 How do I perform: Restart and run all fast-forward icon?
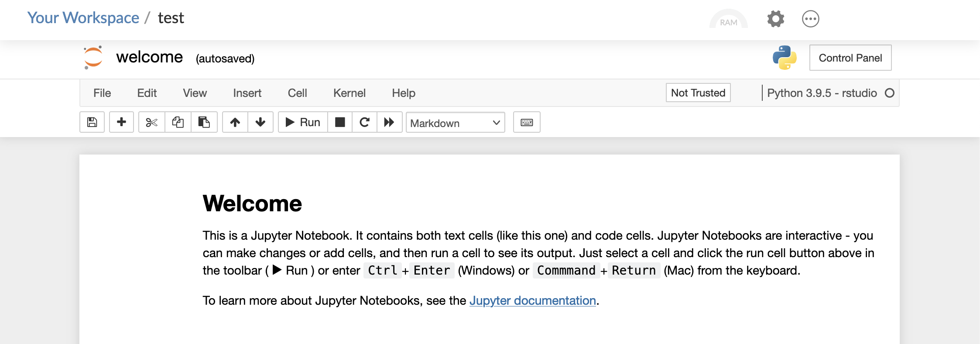coord(389,122)
